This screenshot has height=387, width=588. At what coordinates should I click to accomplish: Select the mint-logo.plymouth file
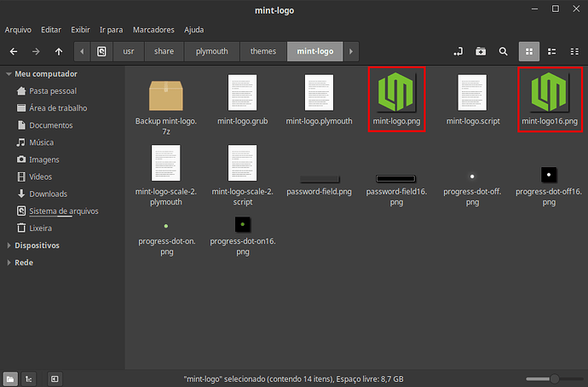tap(319, 93)
